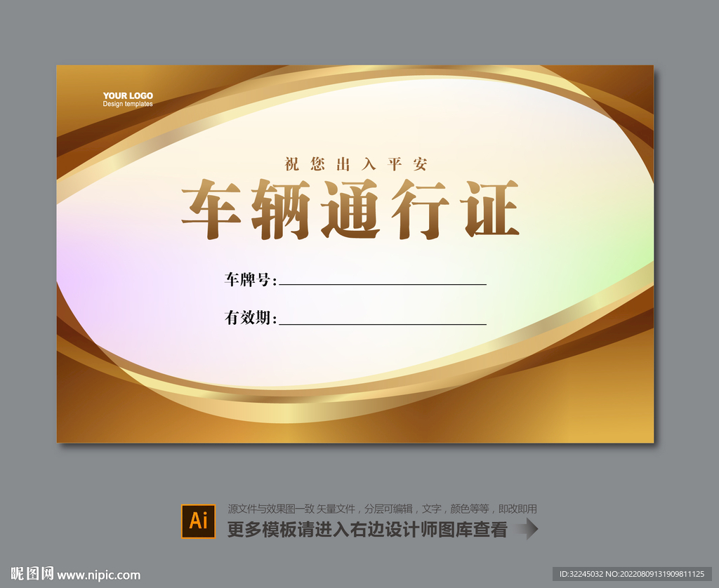This screenshot has height=588, width=719.
Task: Click the dark info bar at bottom right
Action: pyautogui.click(x=632, y=573)
